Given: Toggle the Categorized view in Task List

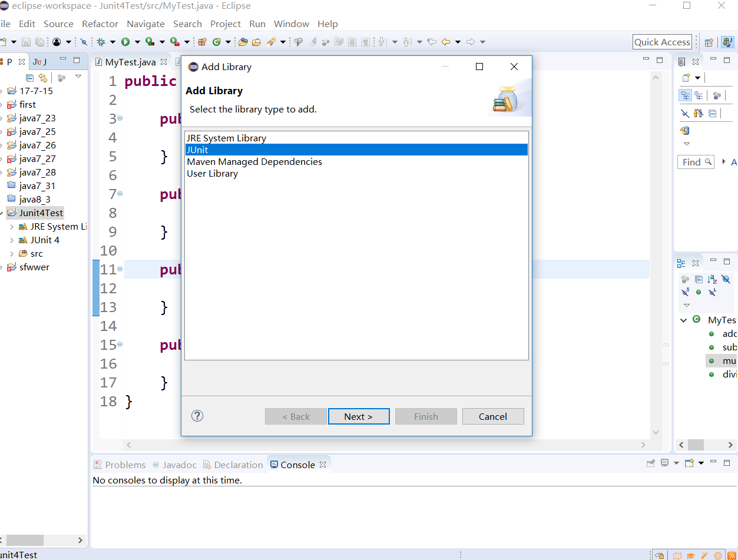Looking at the screenshot, I should tap(686, 95).
